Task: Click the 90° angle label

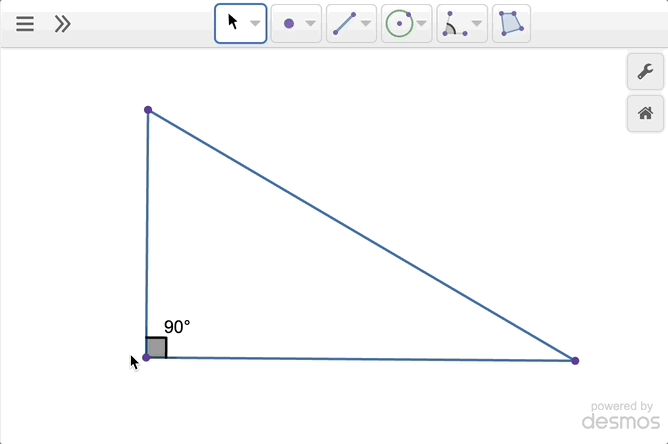Action: 177,327
